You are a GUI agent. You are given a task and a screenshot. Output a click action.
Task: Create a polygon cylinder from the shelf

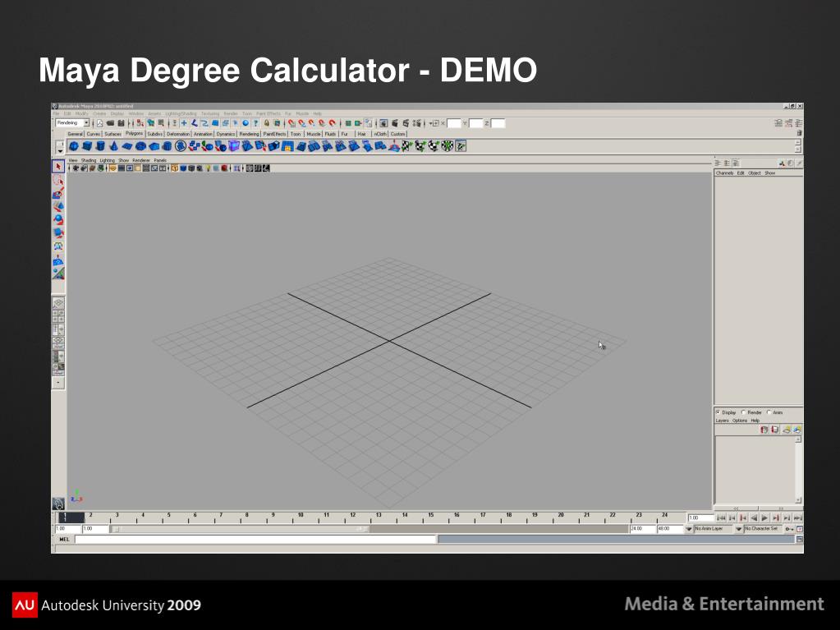tap(101, 145)
